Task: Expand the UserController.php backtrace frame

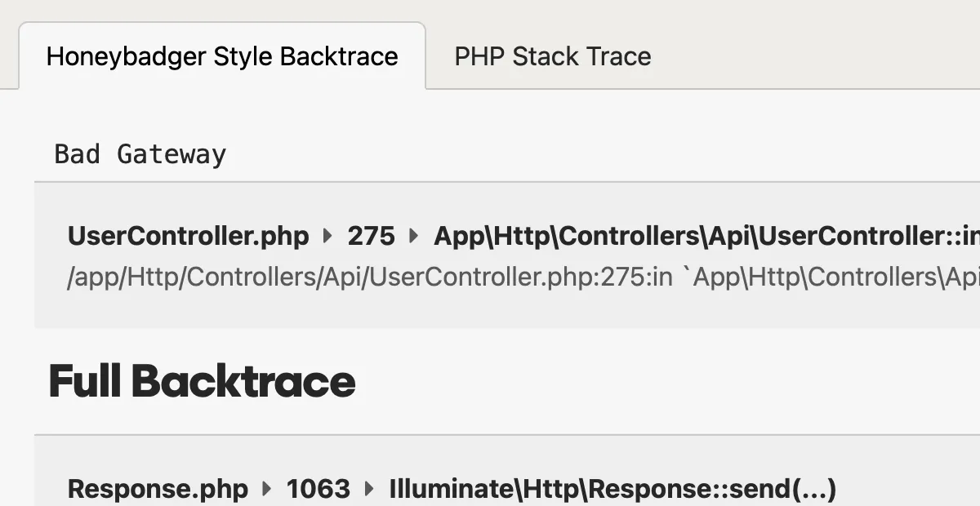Action: pos(188,237)
